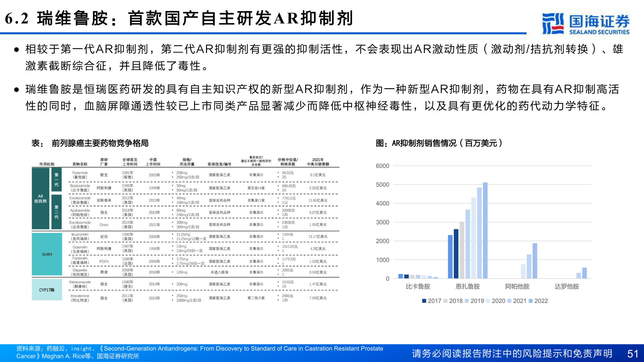Click manufacturer 安斯泰来 in Enzalutamide row

(104, 200)
